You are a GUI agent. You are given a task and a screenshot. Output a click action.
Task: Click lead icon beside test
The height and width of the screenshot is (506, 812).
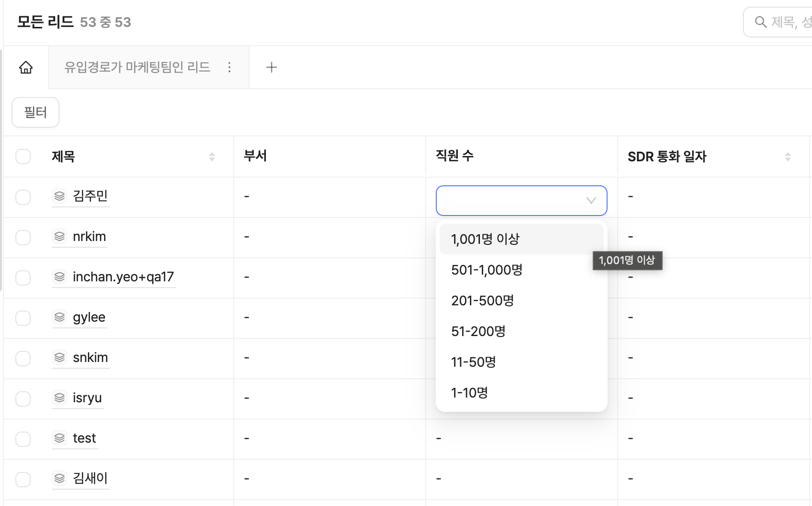click(60, 438)
